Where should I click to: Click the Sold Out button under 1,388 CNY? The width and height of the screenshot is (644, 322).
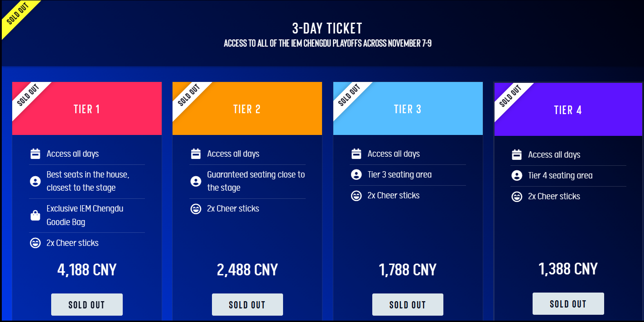pyautogui.click(x=568, y=303)
